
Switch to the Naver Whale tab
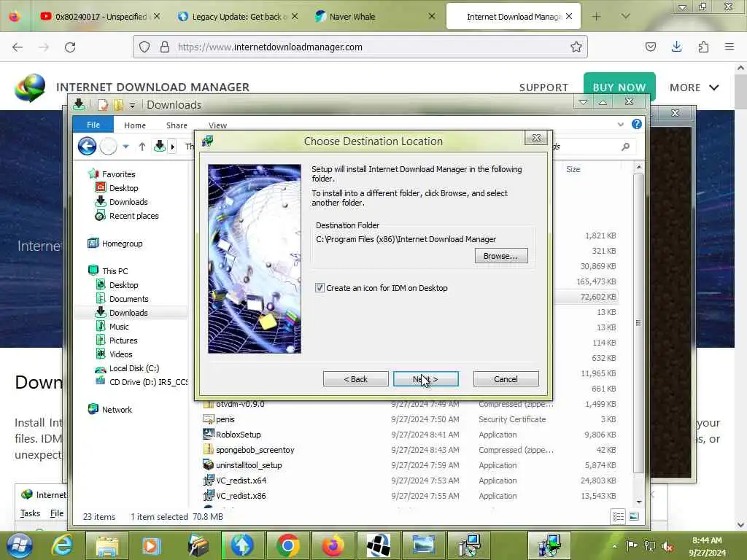[x=376, y=17]
